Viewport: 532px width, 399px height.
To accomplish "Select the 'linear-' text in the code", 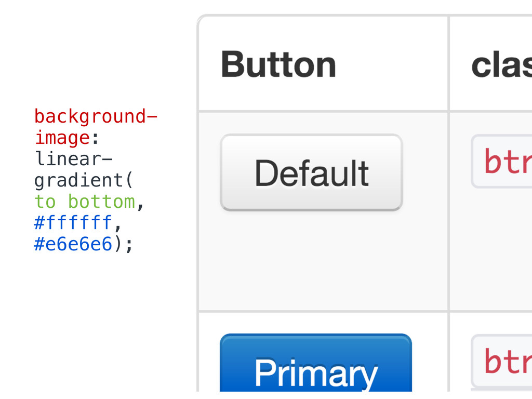I will [73, 158].
